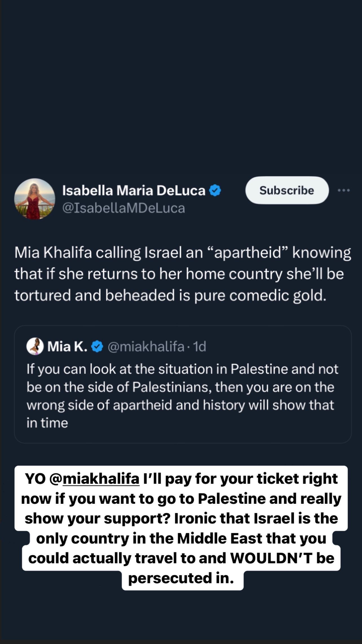This screenshot has width=362, height=644.
Task: Click the Subscribe button
Action: tap(287, 190)
